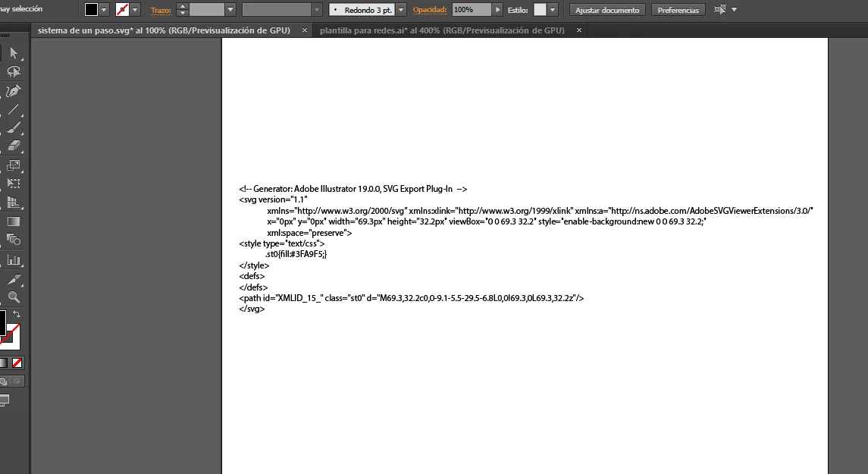
Task: Swap fill and stroke colors
Action: click(x=17, y=314)
